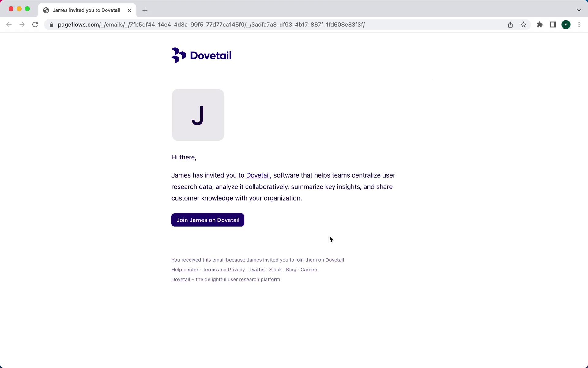This screenshot has height=368, width=588.
Task: Click the Careers footer link
Action: pyautogui.click(x=309, y=270)
